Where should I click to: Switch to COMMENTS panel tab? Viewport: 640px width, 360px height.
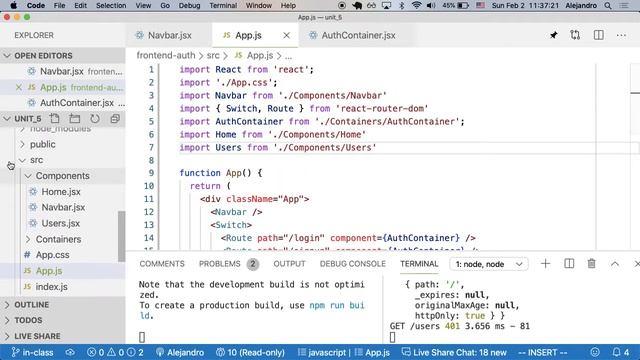pyautogui.click(x=162, y=264)
